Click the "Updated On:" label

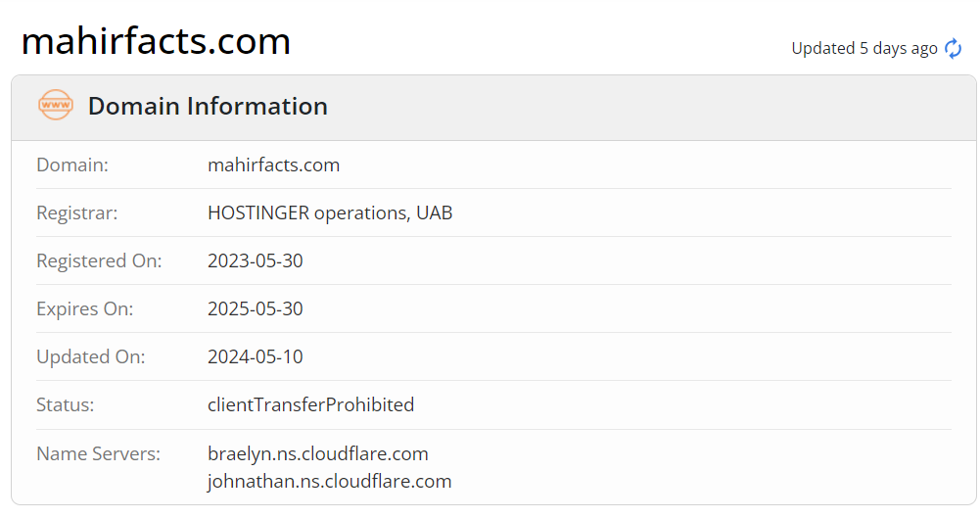[x=90, y=356]
